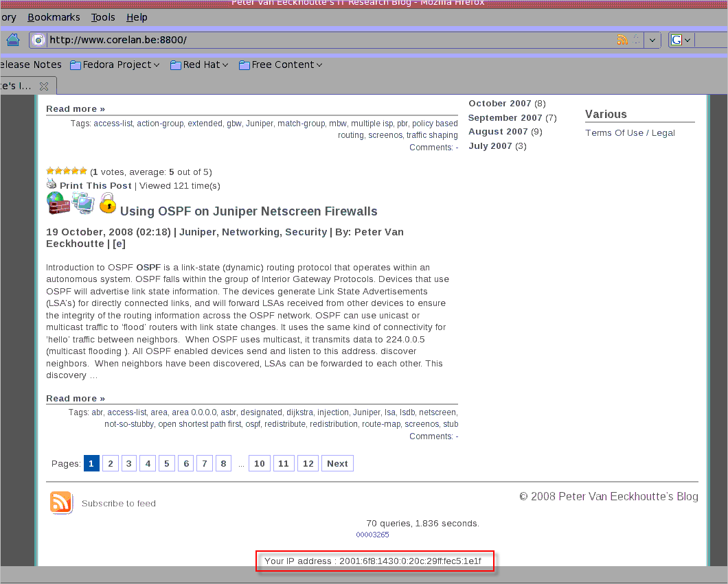Click the gold padlock security icon
The height and width of the screenshot is (584, 728).
(x=107, y=203)
